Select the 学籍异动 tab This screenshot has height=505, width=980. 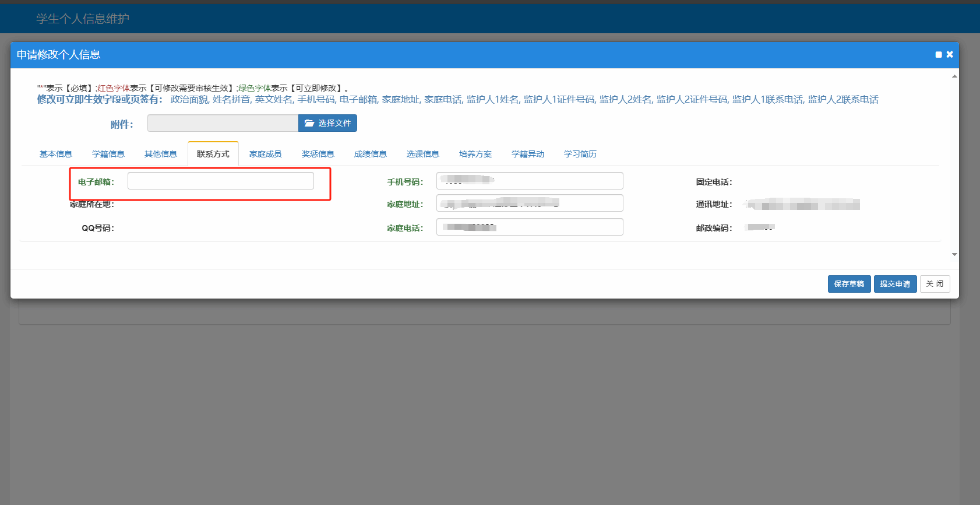click(x=528, y=154)
